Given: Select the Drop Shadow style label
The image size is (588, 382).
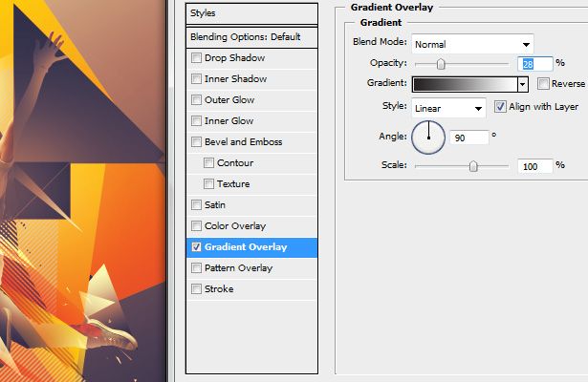Looking at the screenshot, I should pos(235,58).
